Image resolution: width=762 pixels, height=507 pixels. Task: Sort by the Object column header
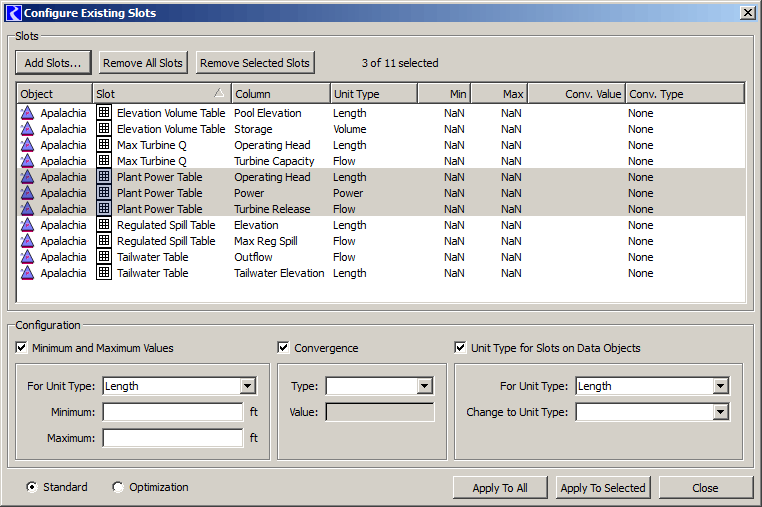pyautogui.click(x=54, y=94)
